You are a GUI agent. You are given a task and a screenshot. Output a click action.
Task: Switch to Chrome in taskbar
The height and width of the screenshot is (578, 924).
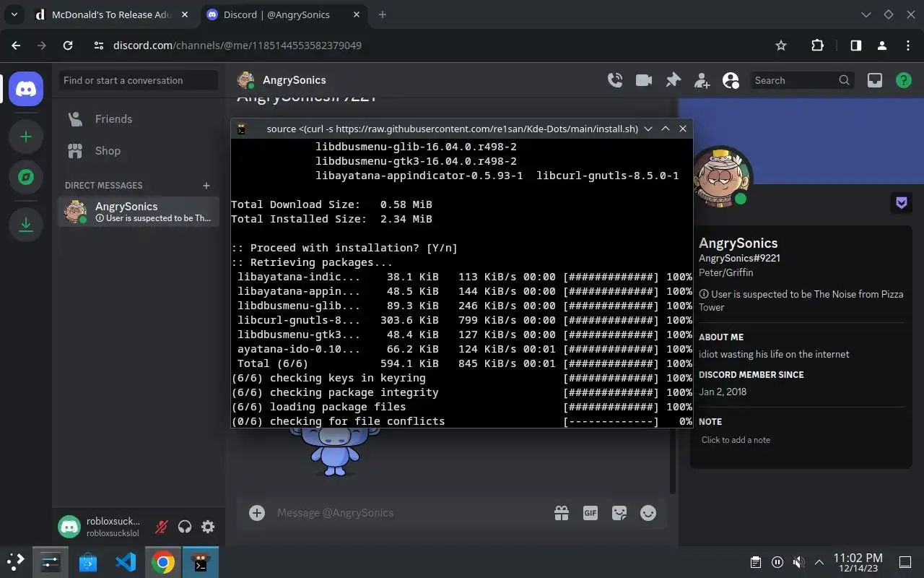tap(163, 562)
